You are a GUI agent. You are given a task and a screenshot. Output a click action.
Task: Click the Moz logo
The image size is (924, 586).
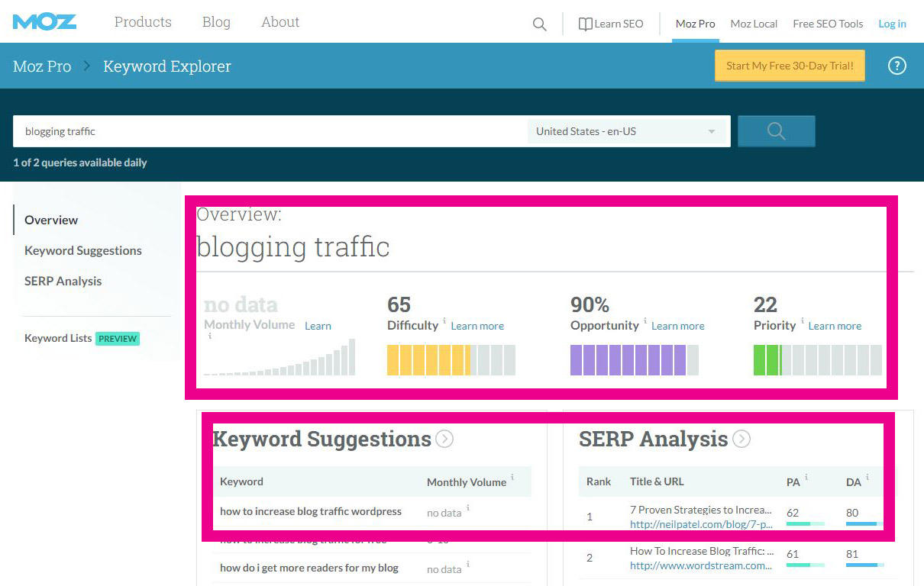click(x=44, y=22)
